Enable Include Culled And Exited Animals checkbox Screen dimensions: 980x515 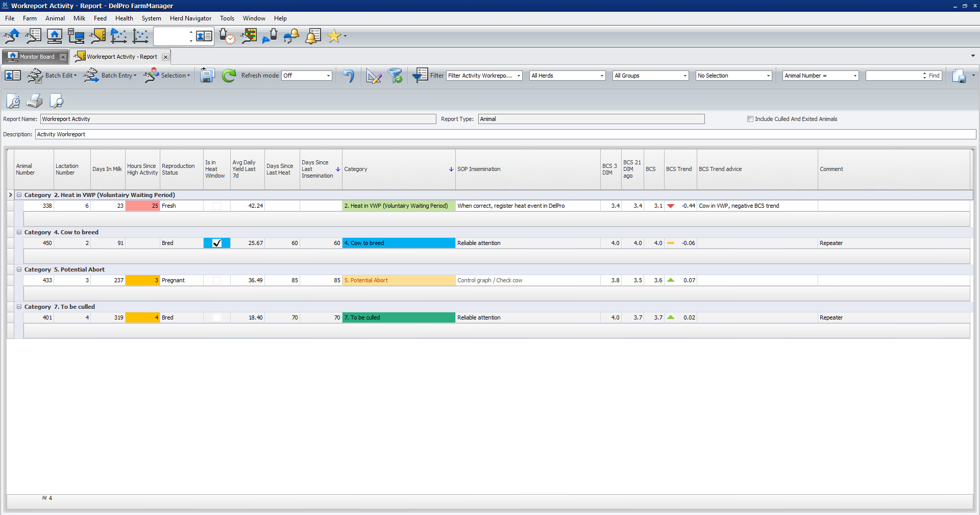coord(750,119)
